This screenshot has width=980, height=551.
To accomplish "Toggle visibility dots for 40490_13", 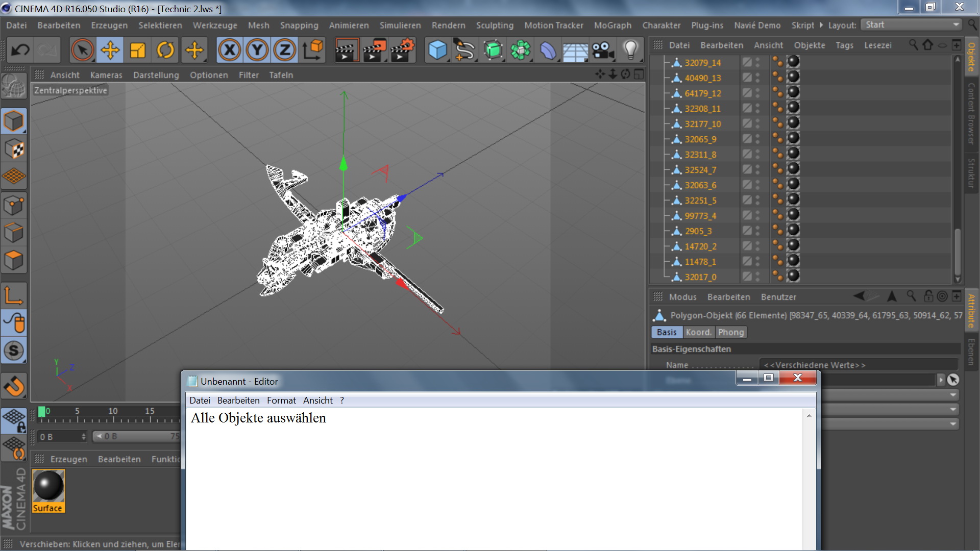I will 757,78.
